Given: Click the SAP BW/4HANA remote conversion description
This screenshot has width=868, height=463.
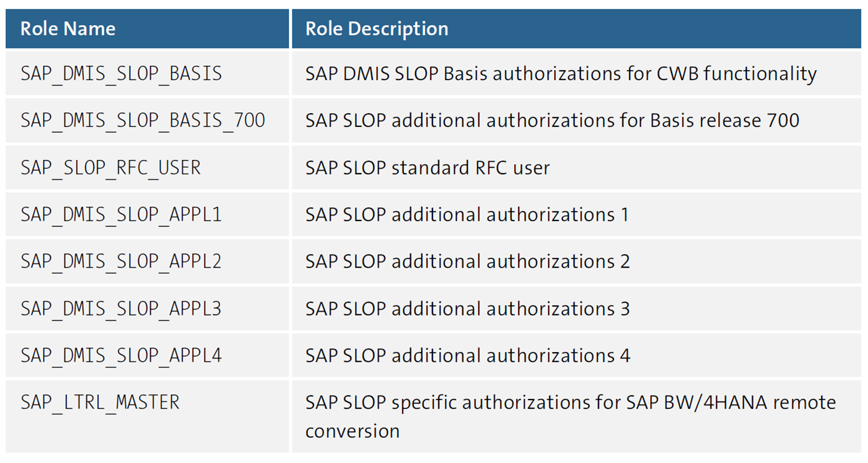Looking at the screenshot, I should click(x=569, y=401).
